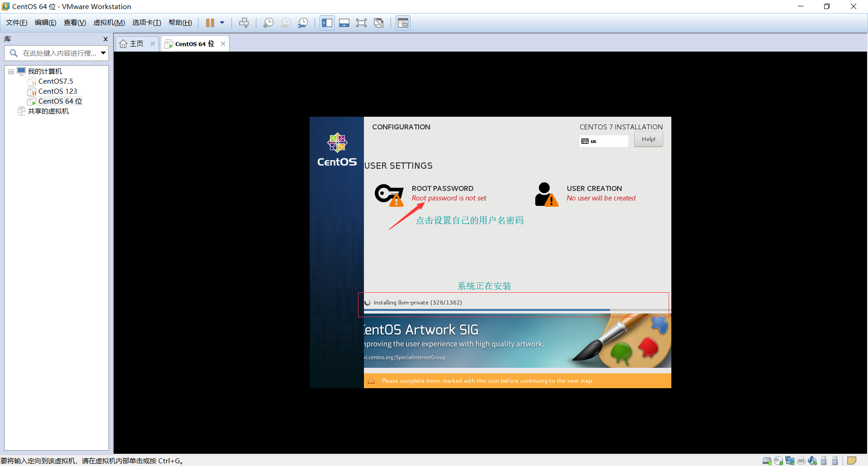Click the greyed-out revert to snapshot icon

point(286,23)
